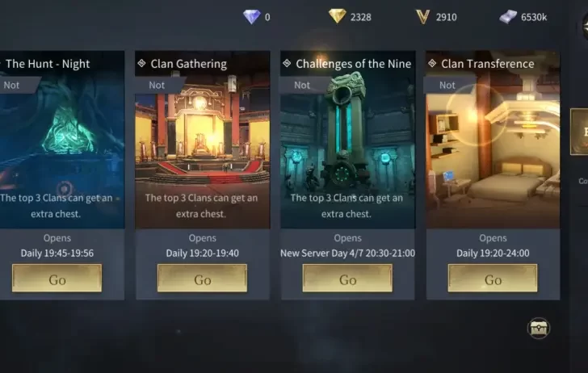Click the 6530k silver balance
Viewport: 588px width, 373px height.
[x=534, y=17]
